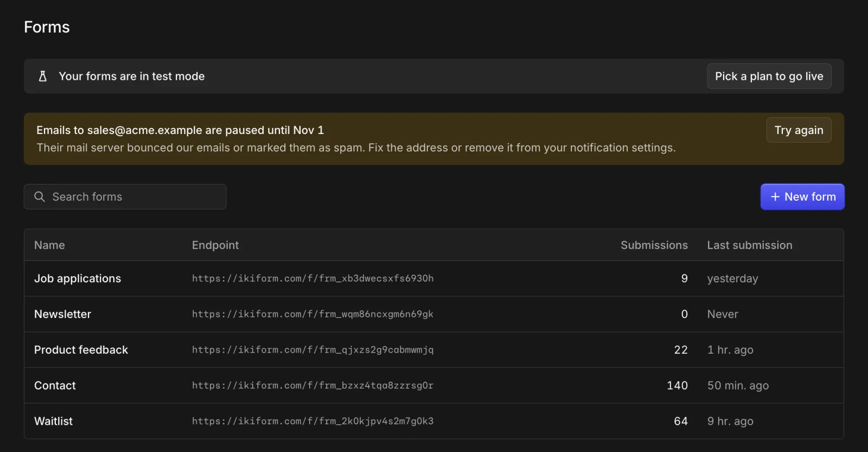Click the submission count 9 for Job applications
This screenshot has width=868, height=452.
pos(685,278)
